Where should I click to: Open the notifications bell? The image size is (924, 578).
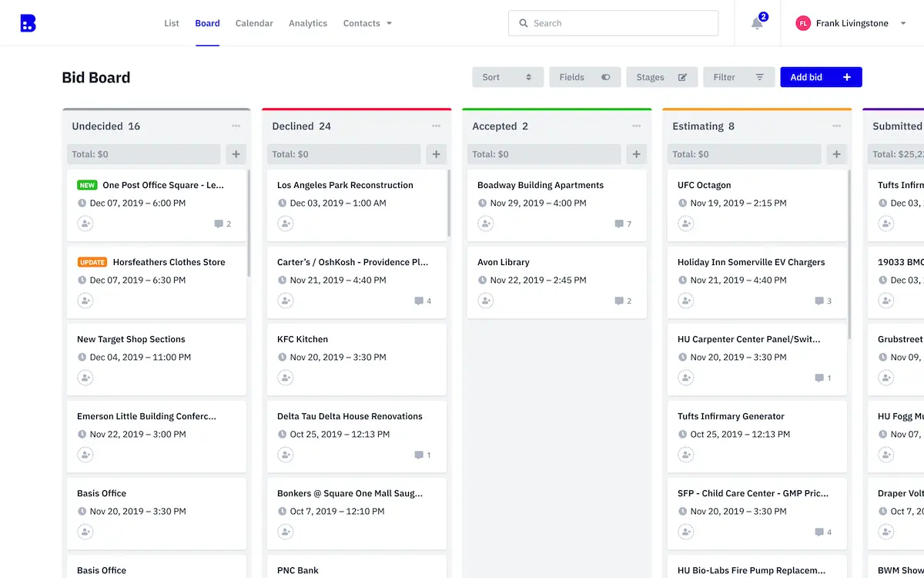coord(758,23)
